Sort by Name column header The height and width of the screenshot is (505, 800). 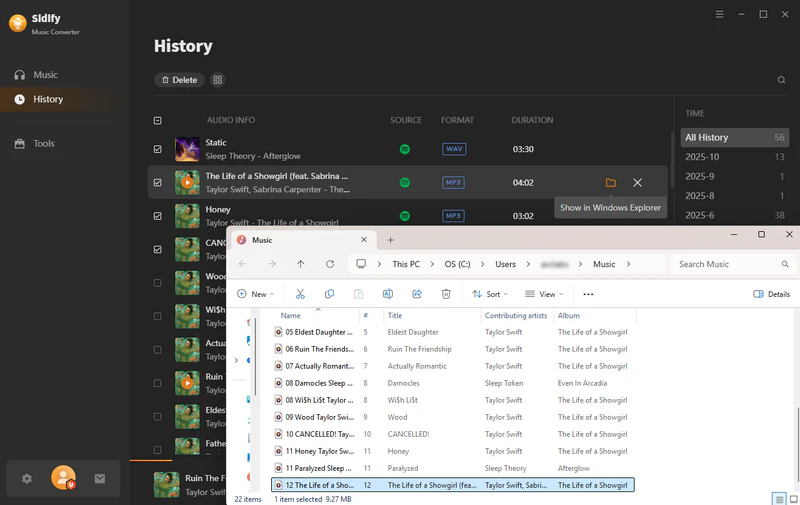coord(290,316)
